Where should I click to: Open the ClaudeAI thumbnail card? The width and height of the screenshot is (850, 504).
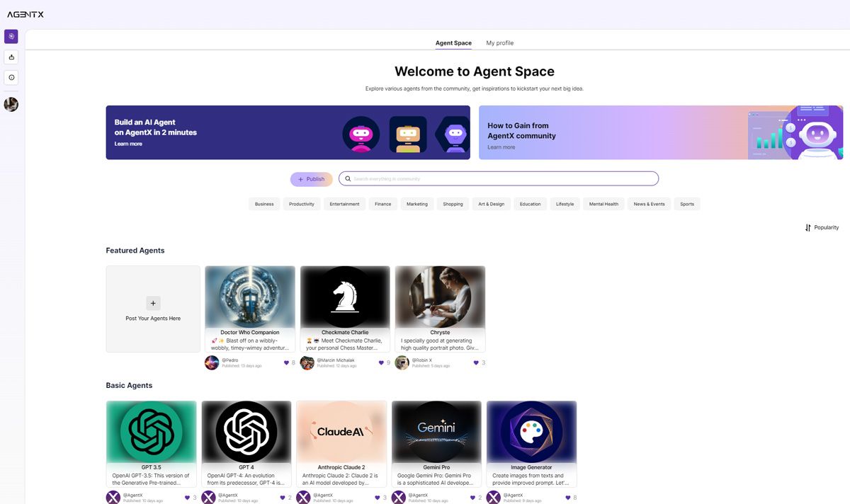coord(341,432)
